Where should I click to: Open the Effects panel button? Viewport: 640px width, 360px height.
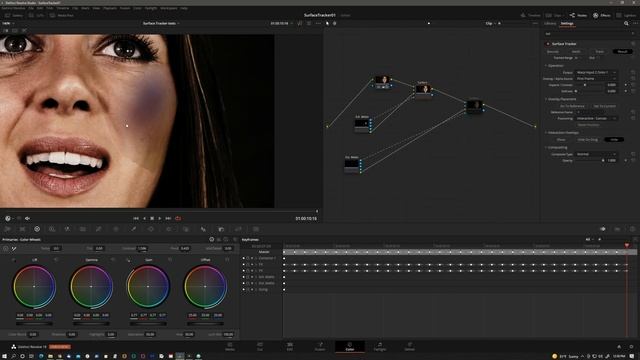click(x=602, y=15)
